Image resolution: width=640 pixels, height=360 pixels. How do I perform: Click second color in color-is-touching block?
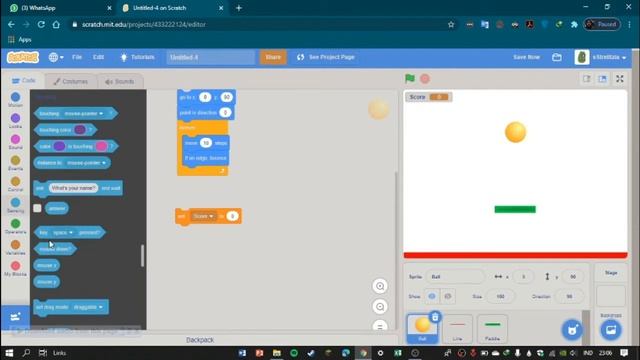pos(101,146)
